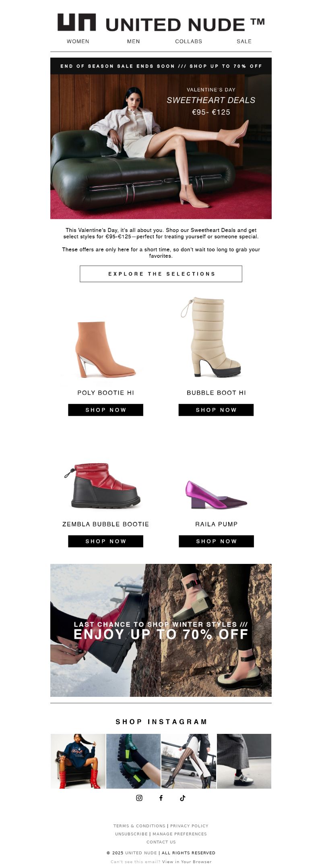Image resolution: width=322 pixels, height=868 pixels.
Task: Open the Privacy Policy link
Action: point(189,826)
